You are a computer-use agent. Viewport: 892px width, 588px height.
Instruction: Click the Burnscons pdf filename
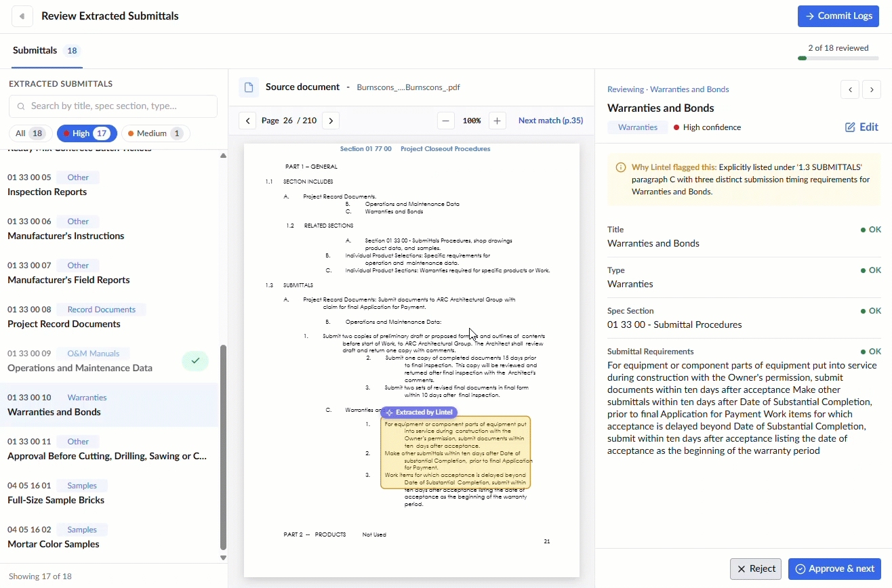click(x=409, y=87)
